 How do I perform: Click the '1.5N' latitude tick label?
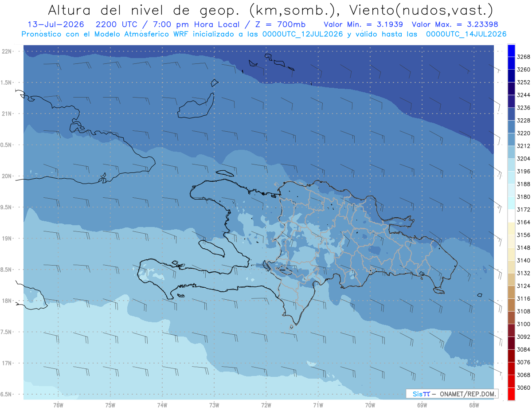5,82
